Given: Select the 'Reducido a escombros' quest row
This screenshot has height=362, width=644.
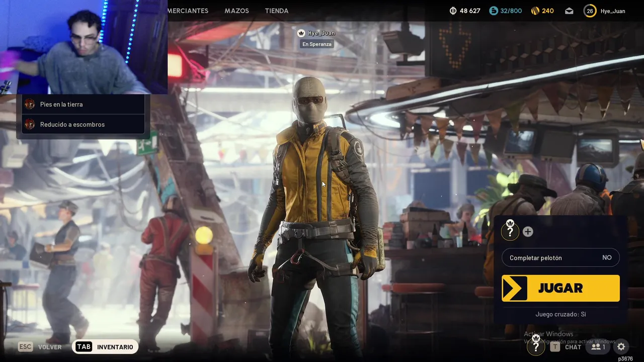Looking at the screenshot, I should (83, 124).
